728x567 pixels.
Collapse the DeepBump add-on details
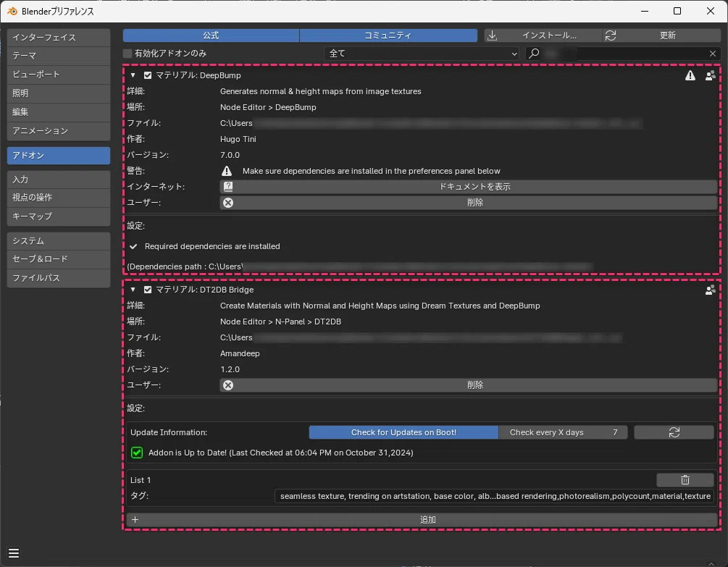pyautogui.click(x=133, y=75)
